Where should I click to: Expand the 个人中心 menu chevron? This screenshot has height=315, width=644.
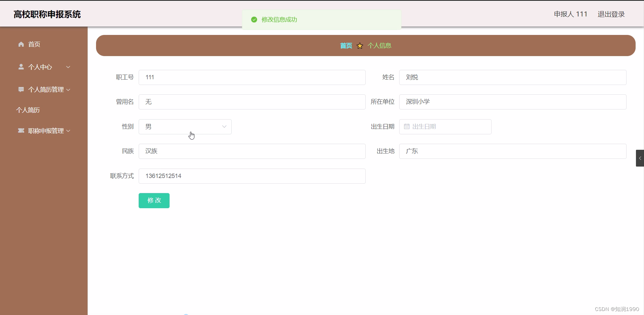click(68, 66)
